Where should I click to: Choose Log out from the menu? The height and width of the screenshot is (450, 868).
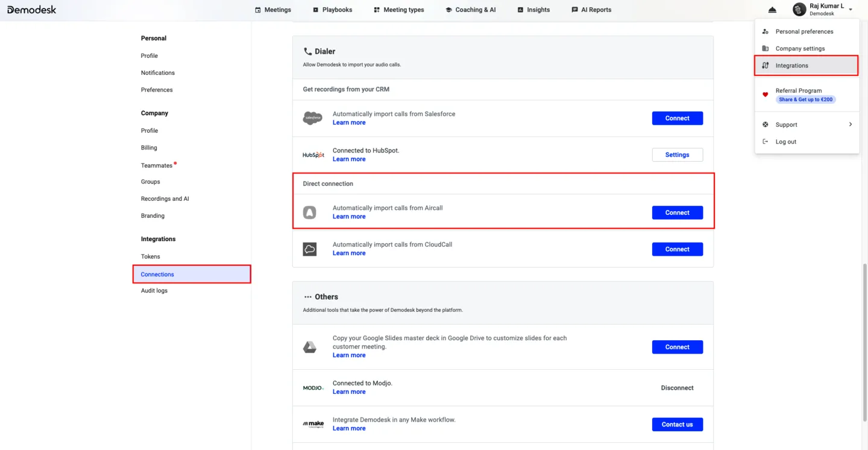pos(807,142)
